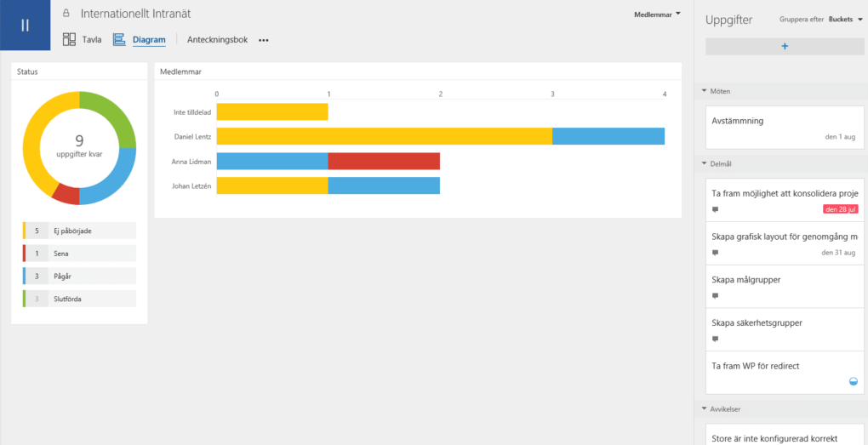Click the Daniel Lentz row label

(192, 137)
